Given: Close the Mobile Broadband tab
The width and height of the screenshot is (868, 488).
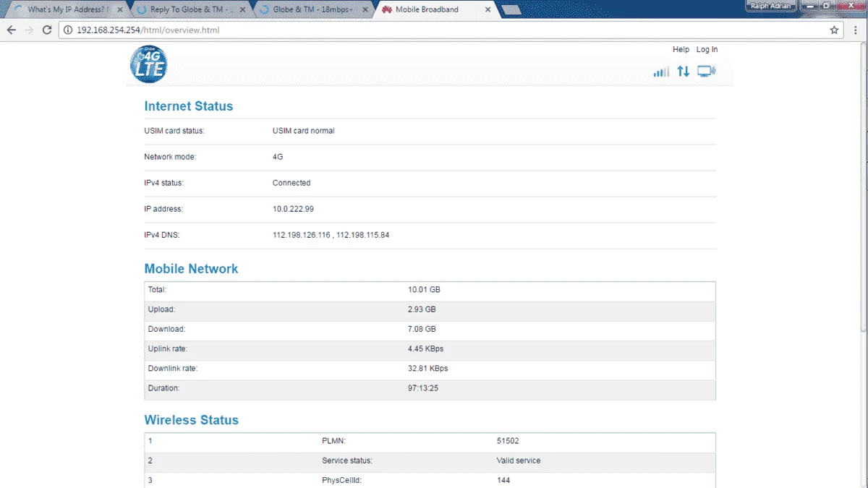Looking at the screenshot, I should click(x=488, y=10).
